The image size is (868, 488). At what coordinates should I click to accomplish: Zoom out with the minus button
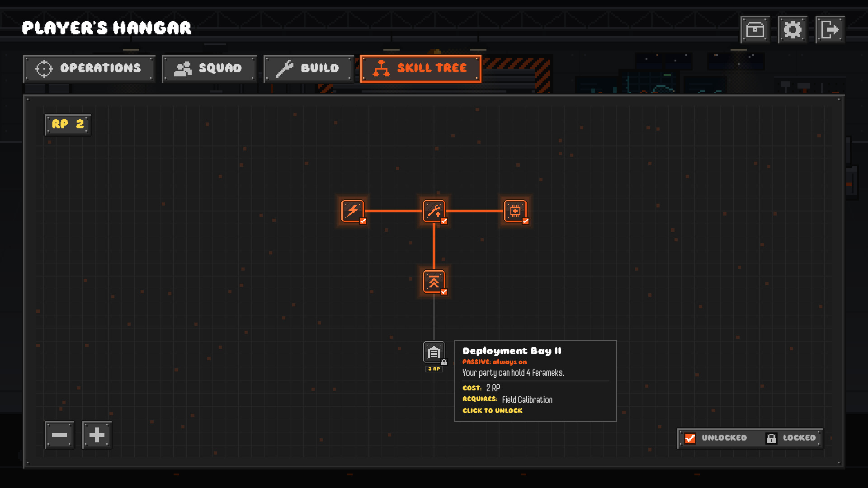pyautogui.click(x=59, y=435)
